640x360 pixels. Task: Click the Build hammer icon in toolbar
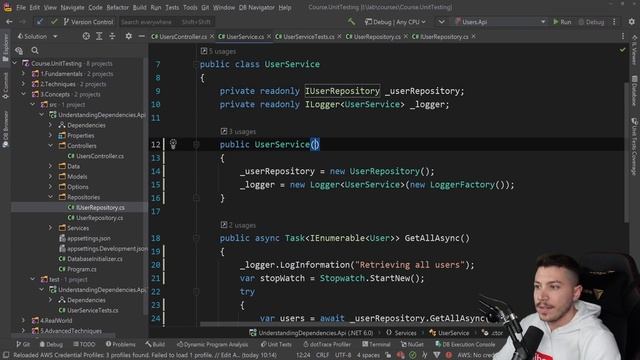[x=351, y=22]
